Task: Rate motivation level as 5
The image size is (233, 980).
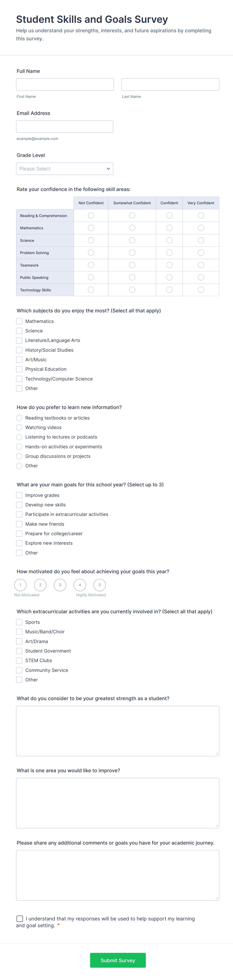Action: (99, 585)
